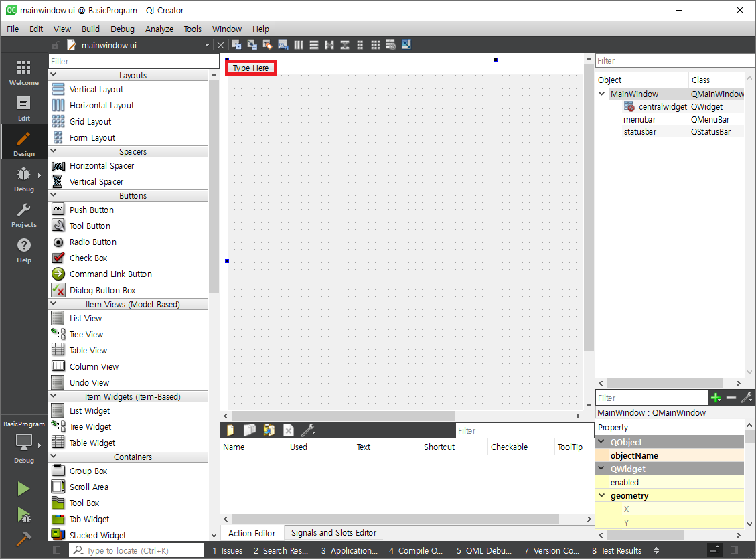
Task: Collapse Item Views (Model-Based) category
Action: click(x=54, y=303)
